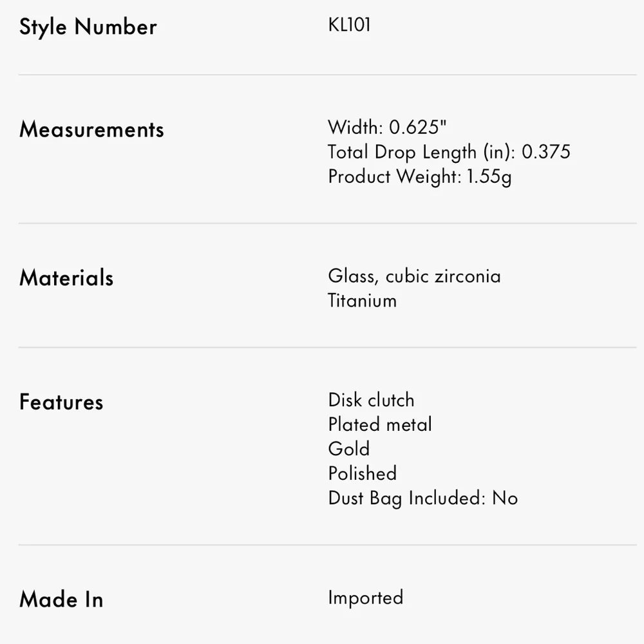Click divider line below Style Number
This screenshot has height=644, width=644.
coord(327,75)
